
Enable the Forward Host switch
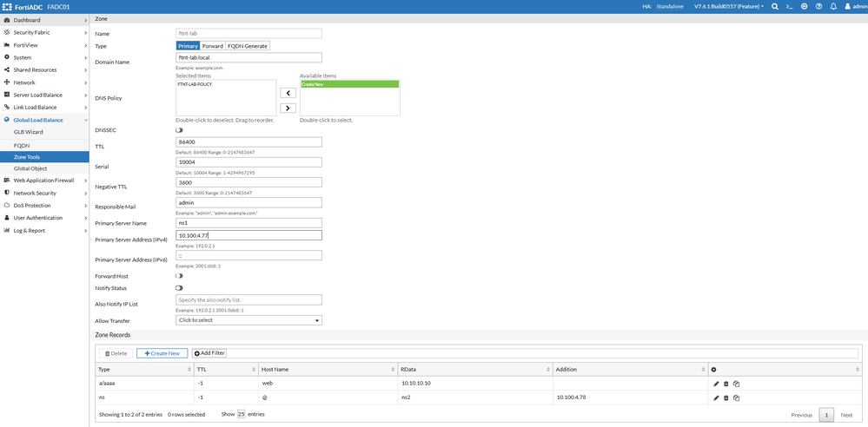[x=179, y=275]
